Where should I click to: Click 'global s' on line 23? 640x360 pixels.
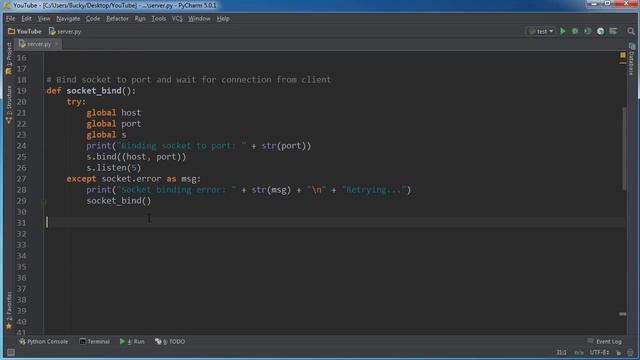pos(106,135)
